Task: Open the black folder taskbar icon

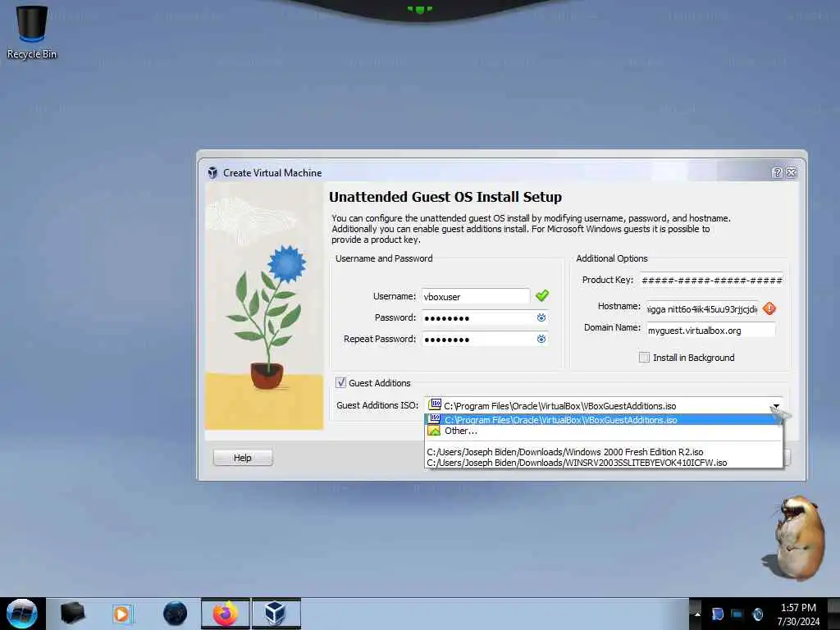Action: click(72, 614)
